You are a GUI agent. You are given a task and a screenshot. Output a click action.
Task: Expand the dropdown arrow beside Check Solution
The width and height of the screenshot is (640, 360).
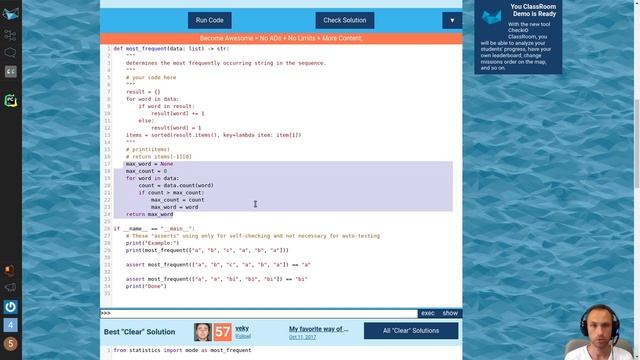coord(452,20)
